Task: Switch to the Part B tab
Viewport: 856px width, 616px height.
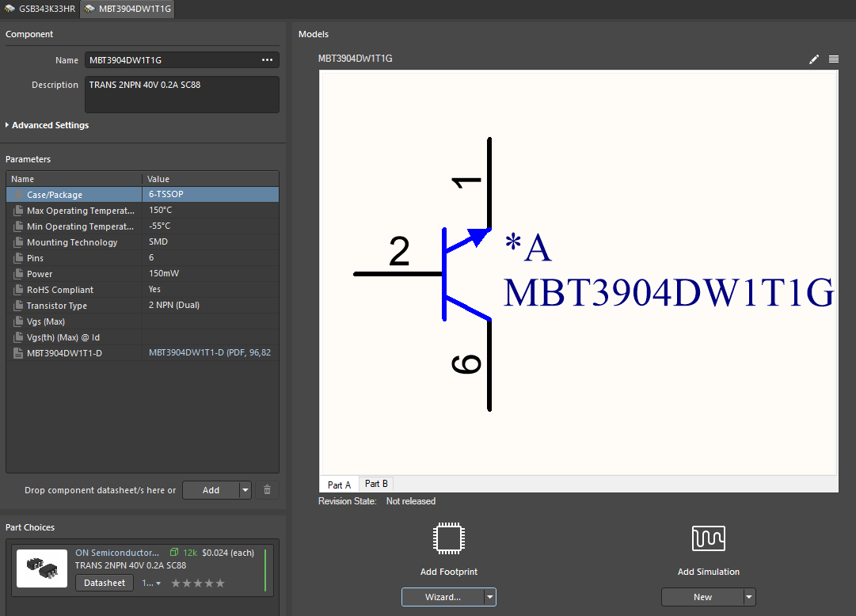Action: [376, 483]
